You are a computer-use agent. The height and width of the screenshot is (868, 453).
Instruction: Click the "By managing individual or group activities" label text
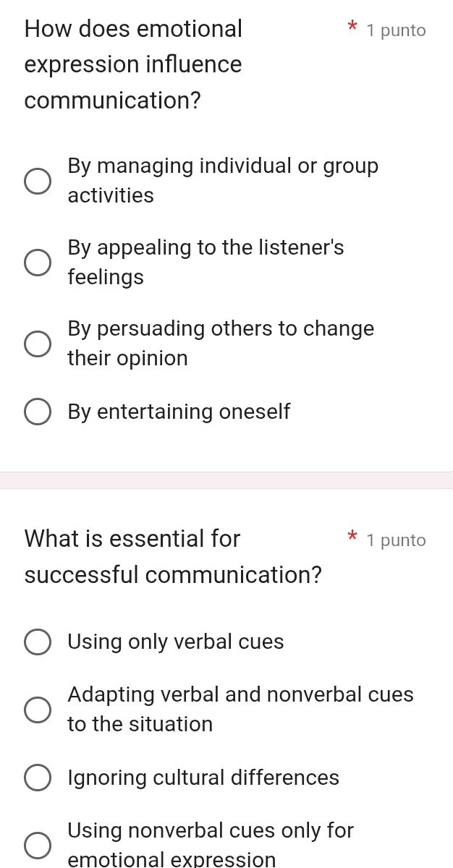pos(222,181)
